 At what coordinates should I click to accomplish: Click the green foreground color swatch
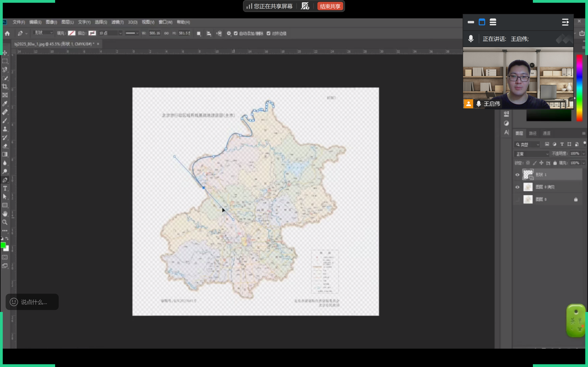tap(3, 245)
